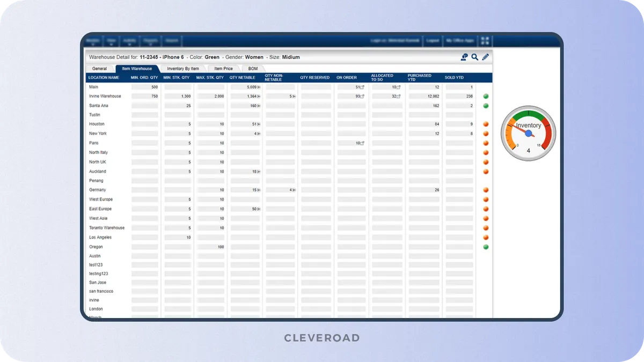Image resolution: width=644 pixels, height=362 pixels.
Task: Click orange status dot for West Europe
Action: point(486,200)
